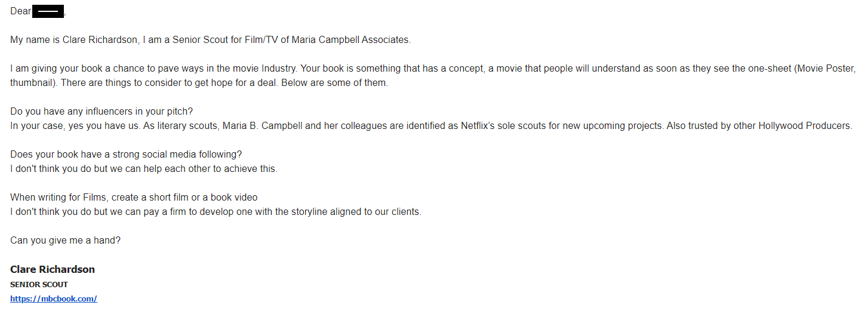Click the line Can you give me a hand?

point(66,241)
